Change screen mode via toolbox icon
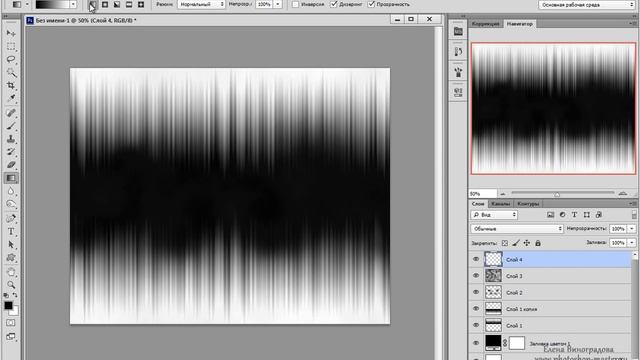The image size is (640, 360). click(11, 337)
